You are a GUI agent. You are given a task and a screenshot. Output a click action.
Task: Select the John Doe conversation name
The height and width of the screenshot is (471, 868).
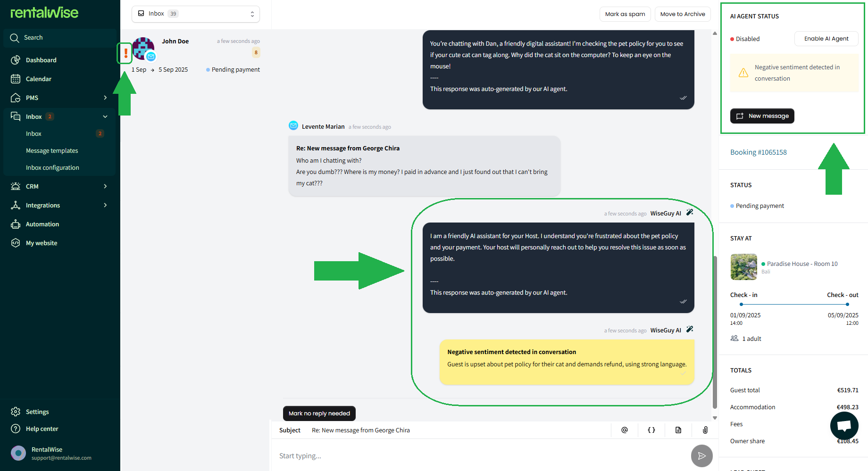(x=175, y=41)
